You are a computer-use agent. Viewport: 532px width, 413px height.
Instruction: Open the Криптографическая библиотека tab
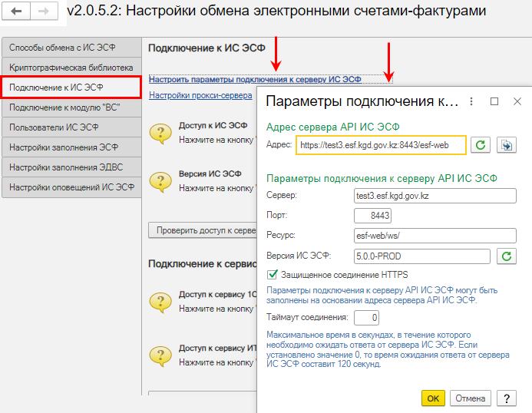tap(71, 68)
